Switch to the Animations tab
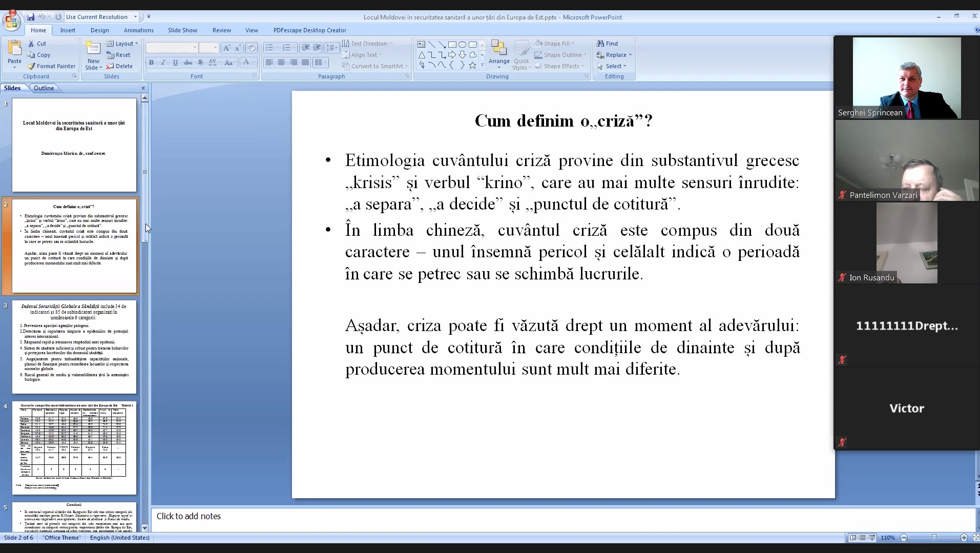 tap(138, 30)
